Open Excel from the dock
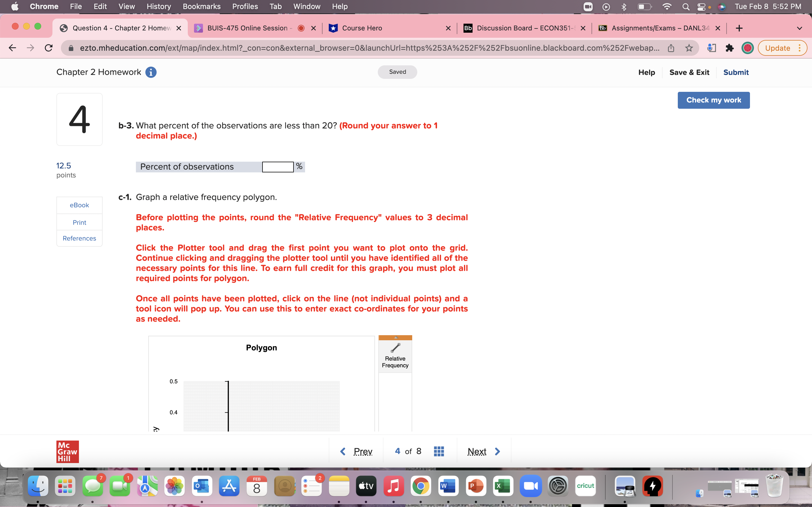Viewport: 812px width, 507px height. [503, 486]
